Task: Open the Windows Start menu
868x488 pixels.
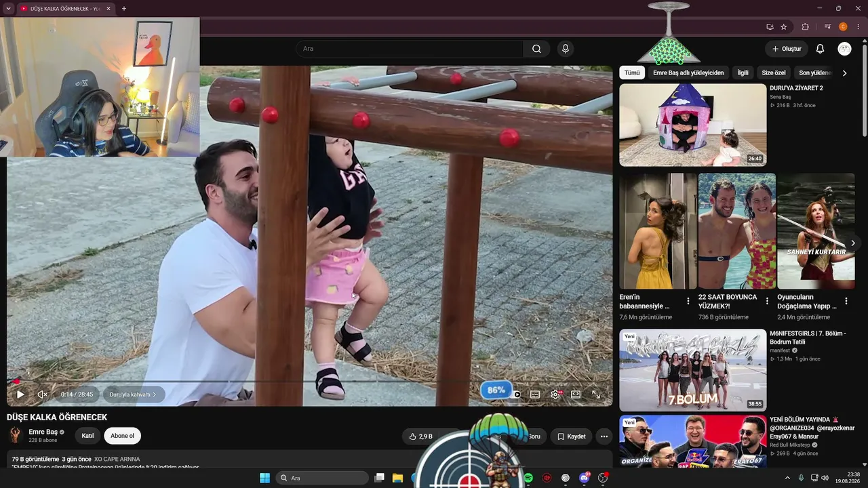Action: click(x=264, y=478)
